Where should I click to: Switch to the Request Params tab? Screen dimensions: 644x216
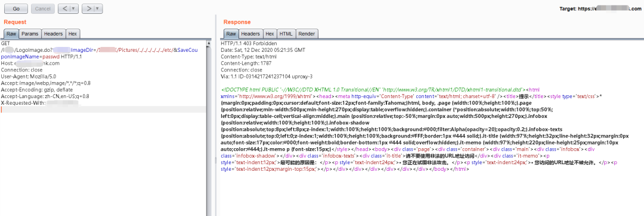click(30, 34)
